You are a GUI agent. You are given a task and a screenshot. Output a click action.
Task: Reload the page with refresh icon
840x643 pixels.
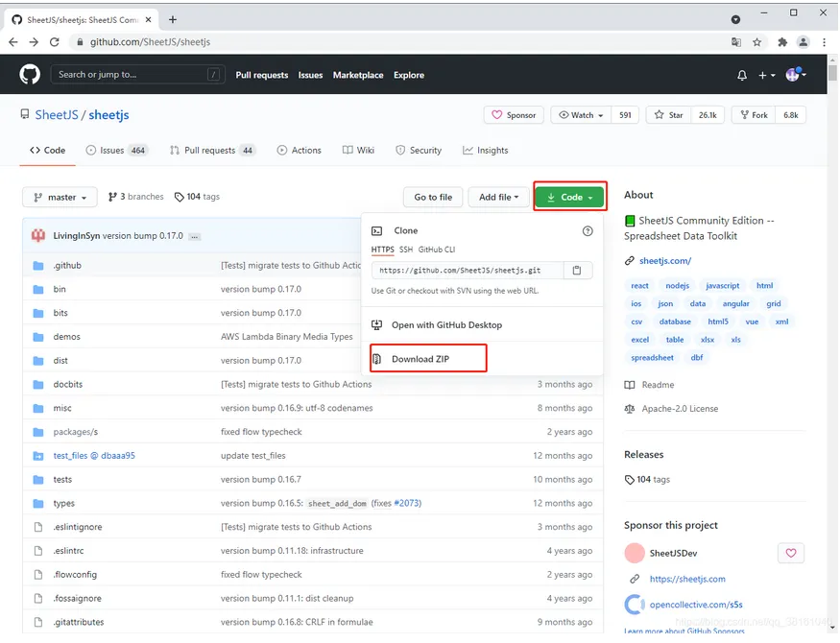[54, 42]
